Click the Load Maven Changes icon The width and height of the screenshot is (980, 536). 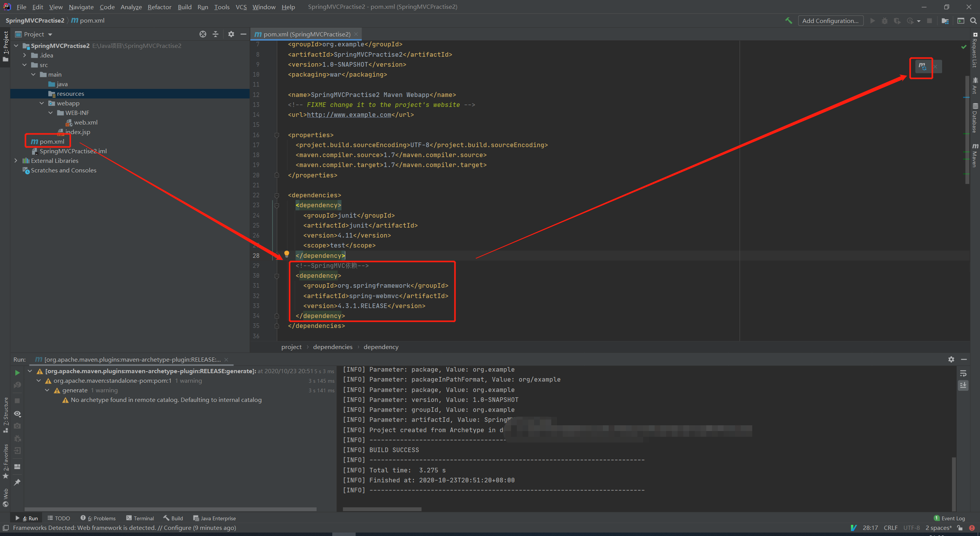tap(923, 67)
